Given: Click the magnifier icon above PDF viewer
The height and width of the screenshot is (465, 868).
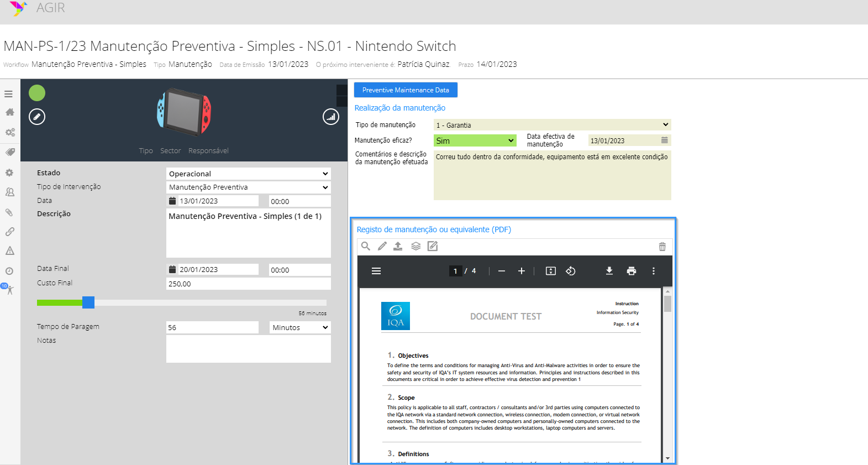Looking at the screenshot, I should (x=366, y=246).
